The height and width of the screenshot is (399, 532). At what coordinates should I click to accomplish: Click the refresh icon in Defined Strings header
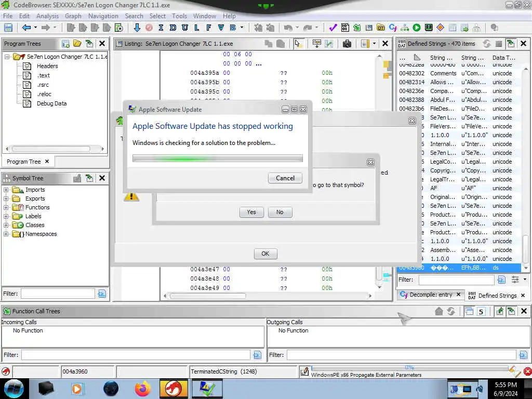(487, 44)
